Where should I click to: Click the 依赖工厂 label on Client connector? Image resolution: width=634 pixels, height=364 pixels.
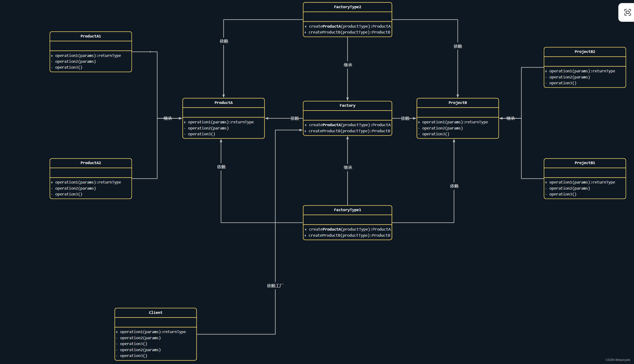click(275, 286)
